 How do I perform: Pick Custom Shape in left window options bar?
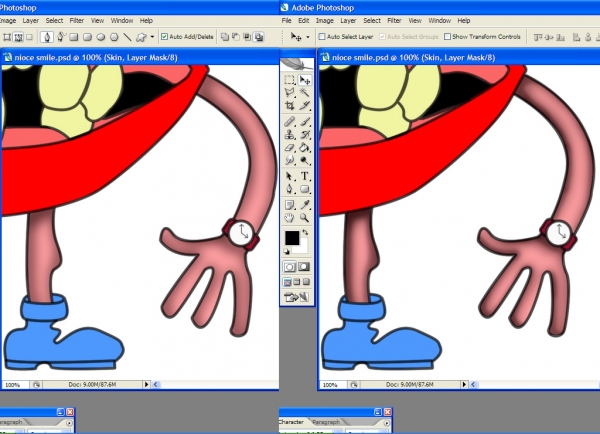(141, 37)
